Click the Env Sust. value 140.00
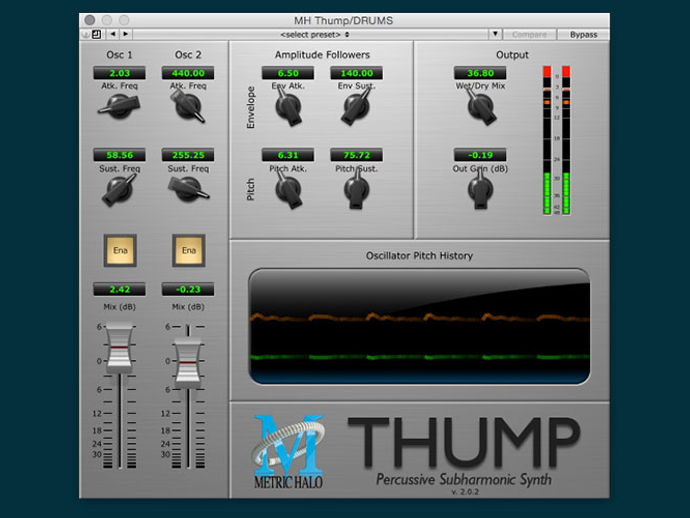690x518 pixels. click(x=356, y=73)
